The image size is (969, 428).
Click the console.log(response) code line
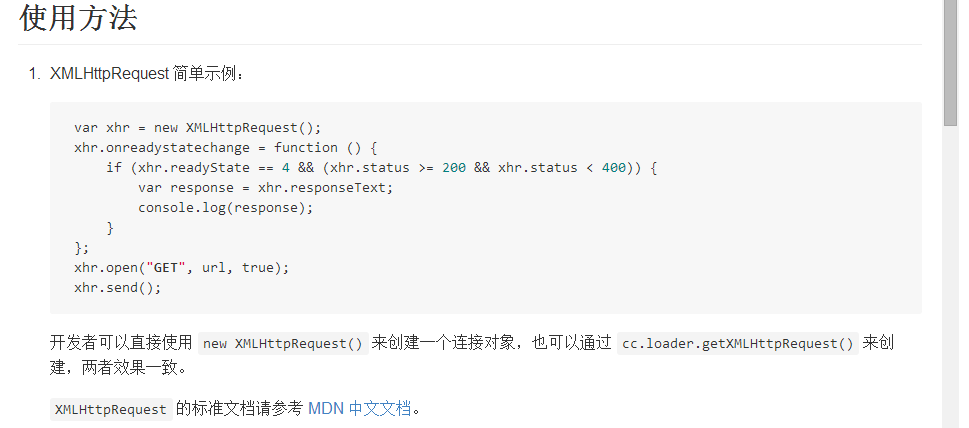point(225,208)
